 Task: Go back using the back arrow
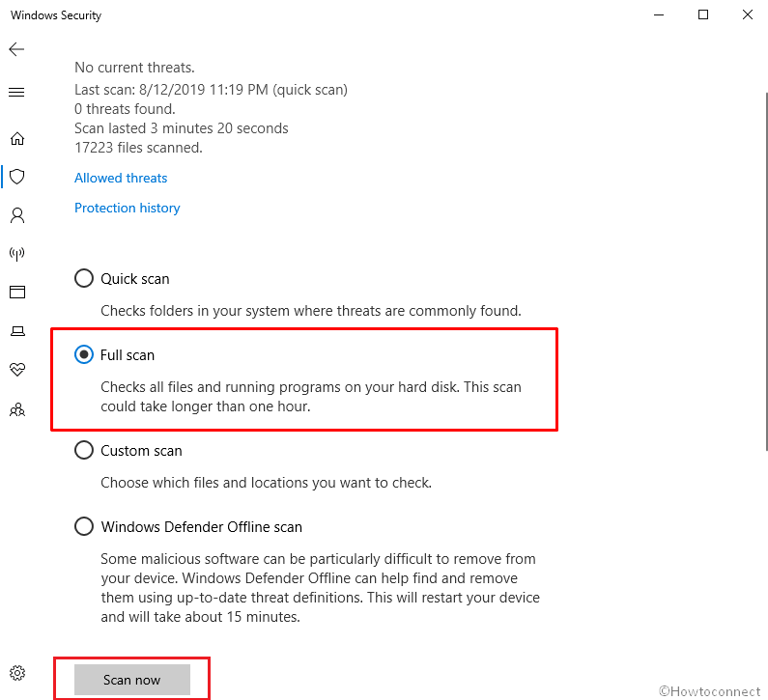[16, 49]
